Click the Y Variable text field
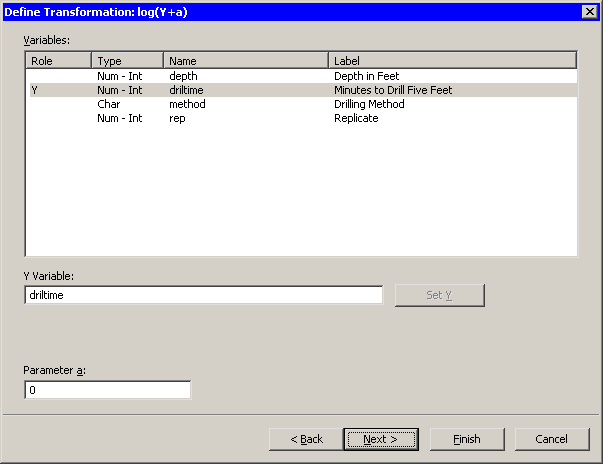 pyautogui.click(x=203, y=296)
